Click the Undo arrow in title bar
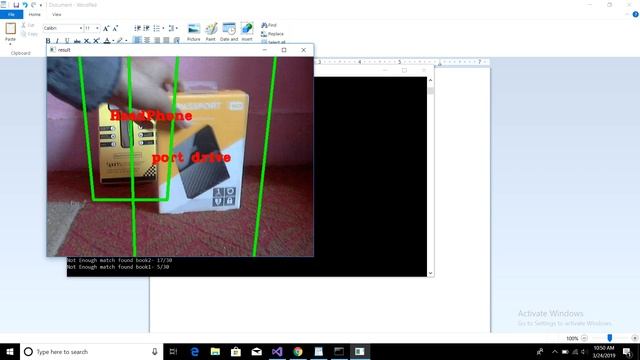Image resolution: width=640 pixels, height=360 pixels. (25, 5)
